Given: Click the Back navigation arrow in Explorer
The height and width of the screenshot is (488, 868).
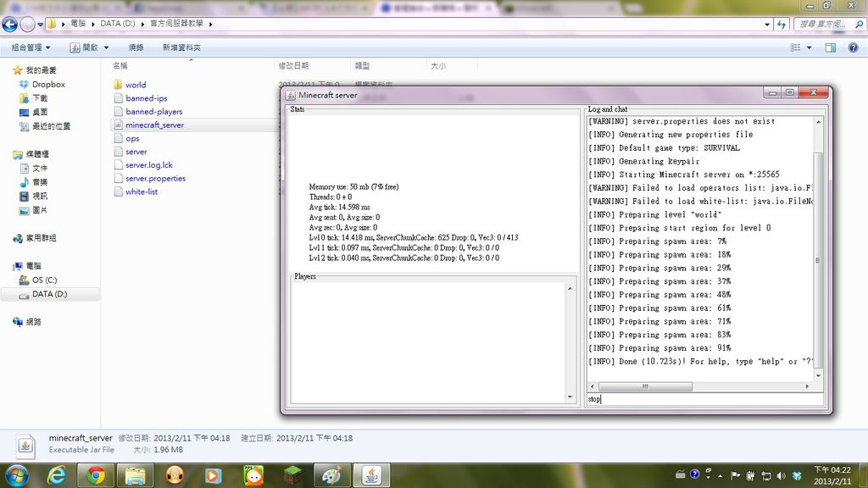Looking at the screenshot, I should tap(9, 24).
